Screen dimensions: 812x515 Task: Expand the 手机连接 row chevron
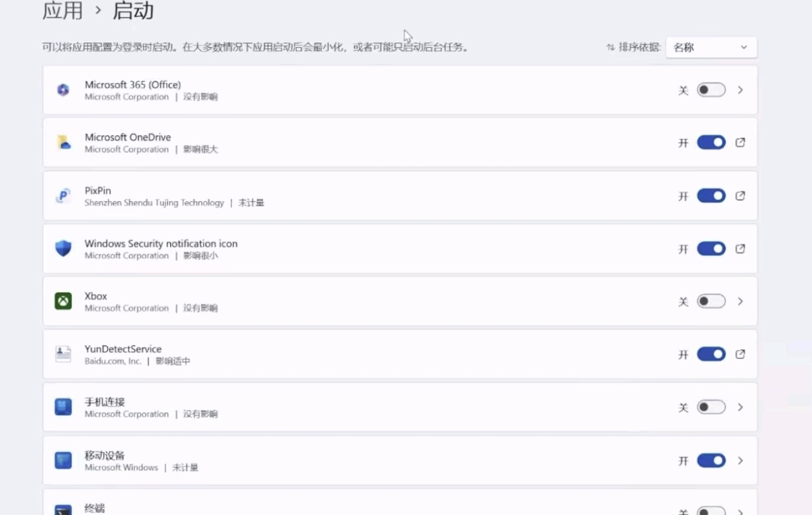point(740,407)
